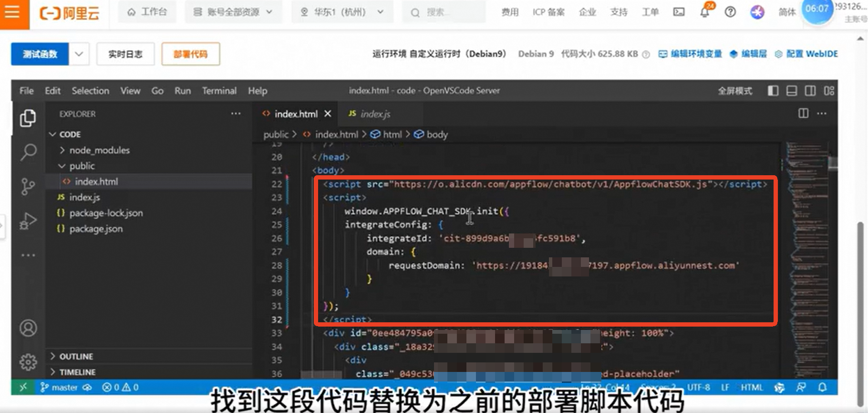Open ICP 备案 link
The image size is (868, 413).
pos(548,12)
